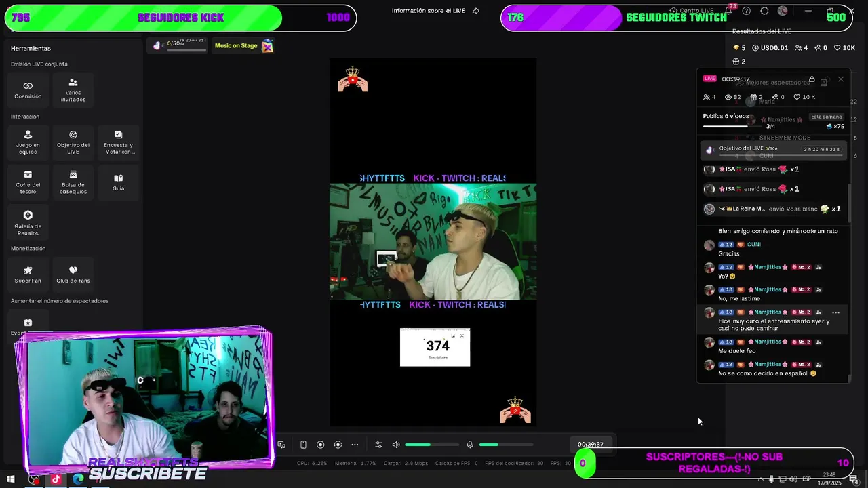Click the chat panel scrollbar
Image resolution: width=868 pixels, height=488 pixels.
(849, 203)
